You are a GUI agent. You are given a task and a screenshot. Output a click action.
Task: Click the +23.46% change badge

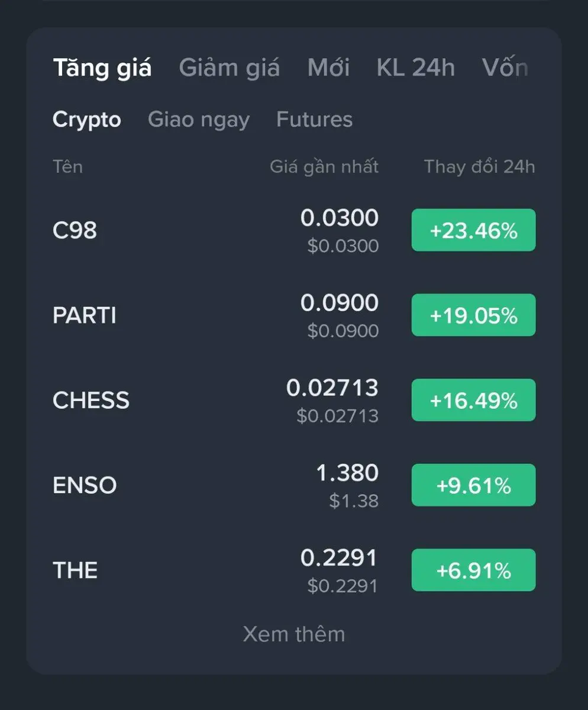pyautogui.click(x=473, y=230)
